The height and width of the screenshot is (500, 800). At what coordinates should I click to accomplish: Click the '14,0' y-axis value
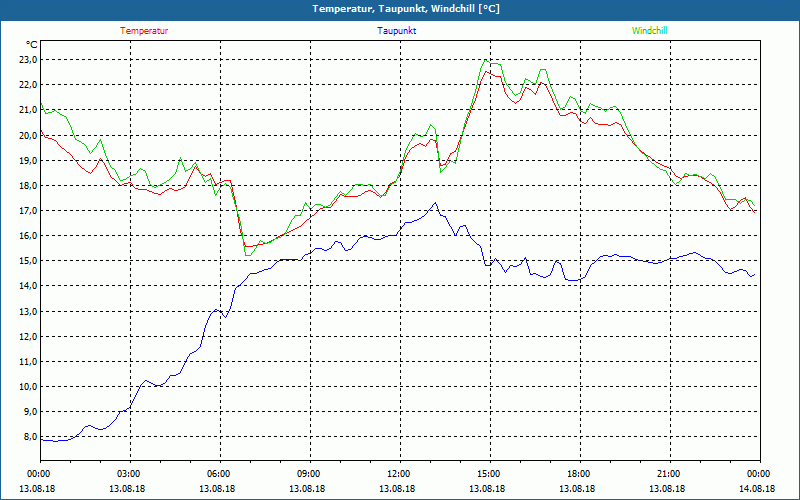[x=30, y=286]
